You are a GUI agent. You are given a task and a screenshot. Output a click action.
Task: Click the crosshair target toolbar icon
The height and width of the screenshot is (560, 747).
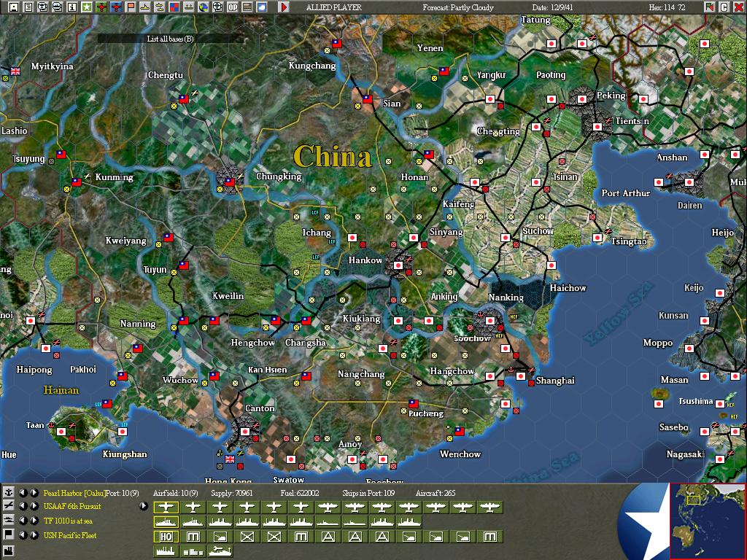(x=218, y=7)
